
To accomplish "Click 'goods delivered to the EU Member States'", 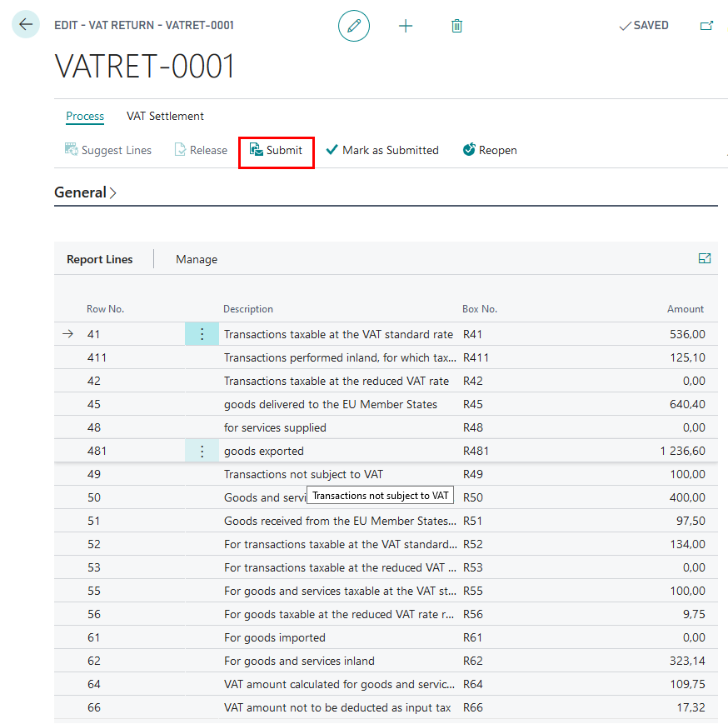I will (x=331, y=404).
